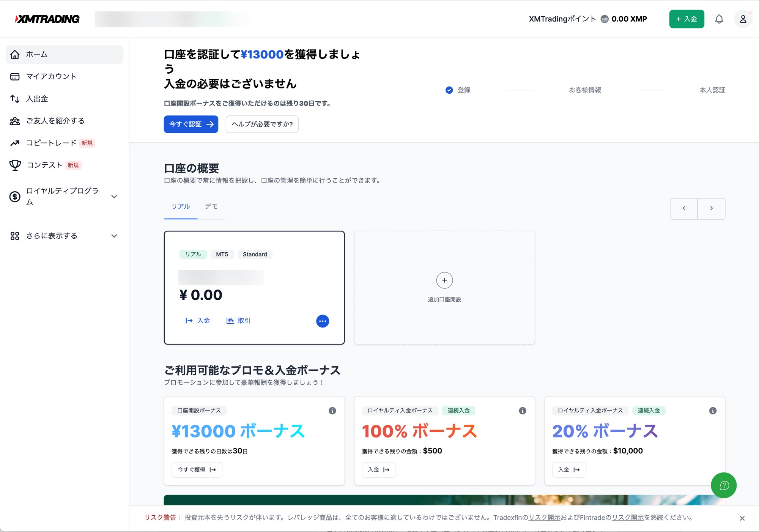Viewport: 759px width, 532px height.
Task: Click the copy trade trend icon
Action: coord(15,143)
